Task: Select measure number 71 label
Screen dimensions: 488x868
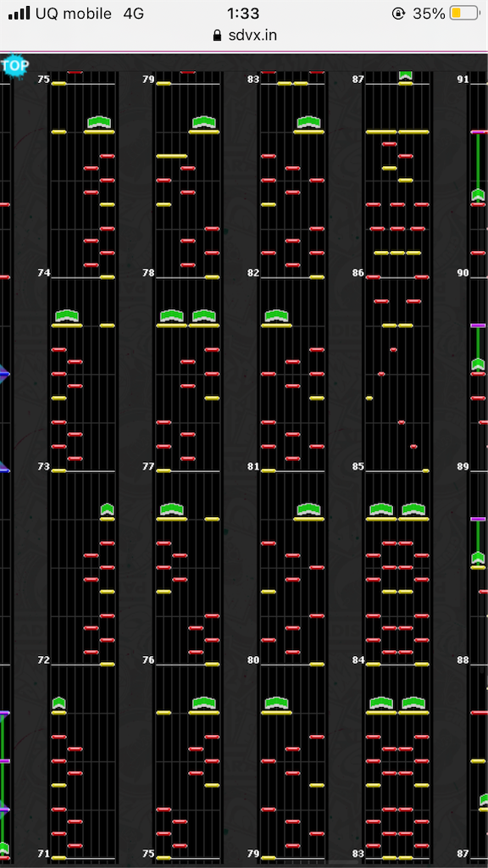Action: pos(43,854)
